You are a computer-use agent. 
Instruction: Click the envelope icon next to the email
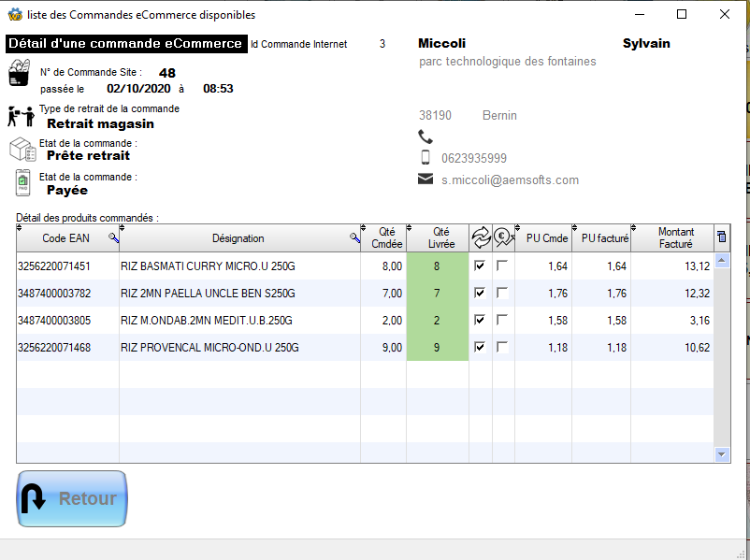pos(426,180)
